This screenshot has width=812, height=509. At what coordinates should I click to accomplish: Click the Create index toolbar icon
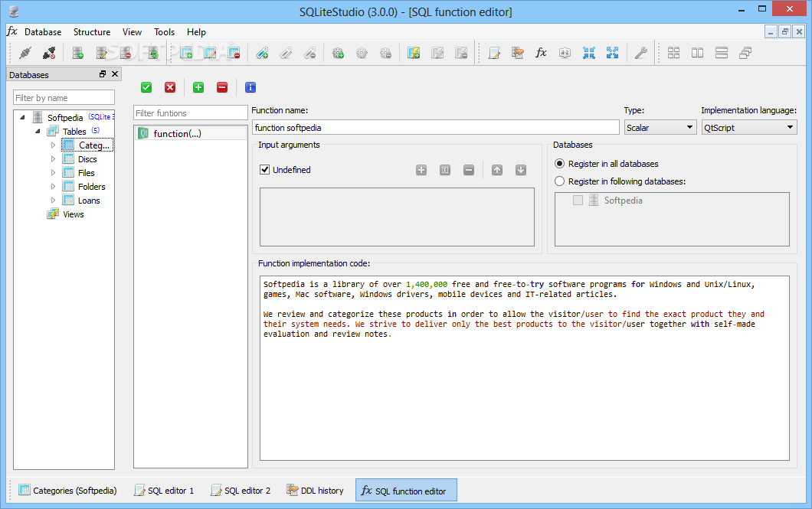(262, 53)
